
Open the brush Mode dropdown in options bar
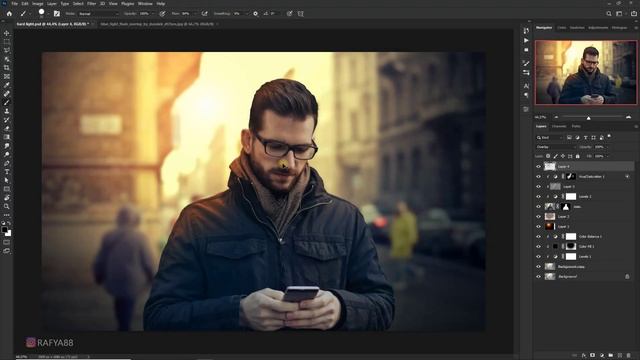98,13
